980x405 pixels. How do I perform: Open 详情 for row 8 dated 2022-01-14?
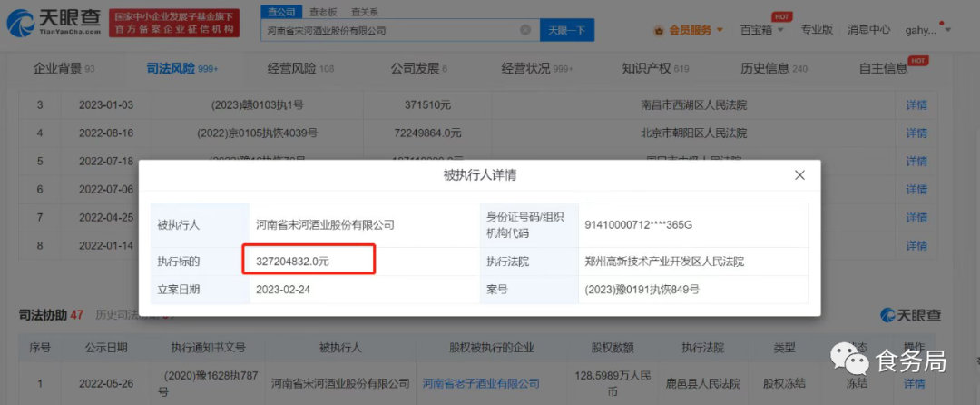tap(916, 245)
